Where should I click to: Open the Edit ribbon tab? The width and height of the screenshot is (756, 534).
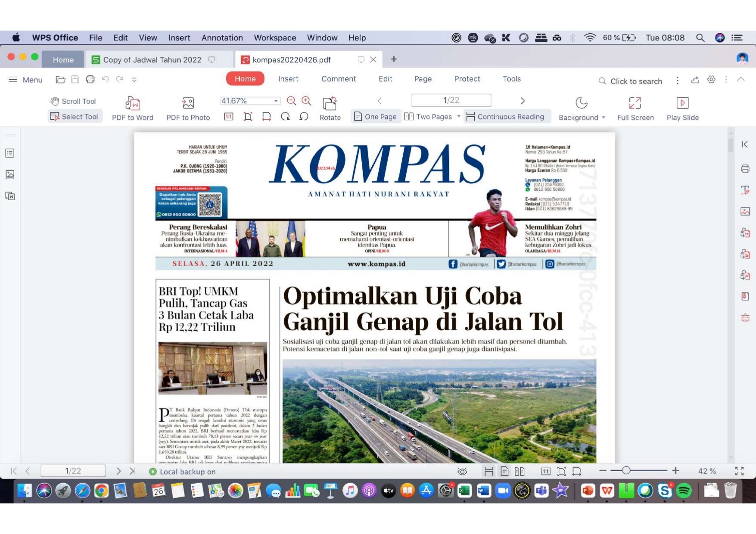pos(385,79)
